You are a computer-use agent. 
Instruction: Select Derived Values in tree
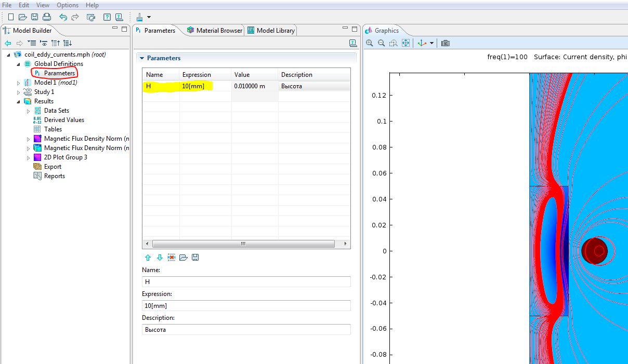click(64, 120)
